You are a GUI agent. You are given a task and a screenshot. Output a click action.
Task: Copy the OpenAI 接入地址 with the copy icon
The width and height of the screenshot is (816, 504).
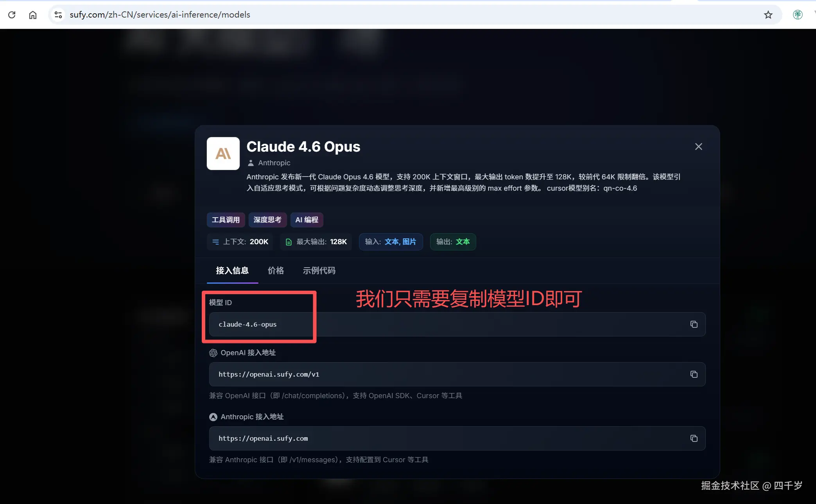tap(694, 374)
